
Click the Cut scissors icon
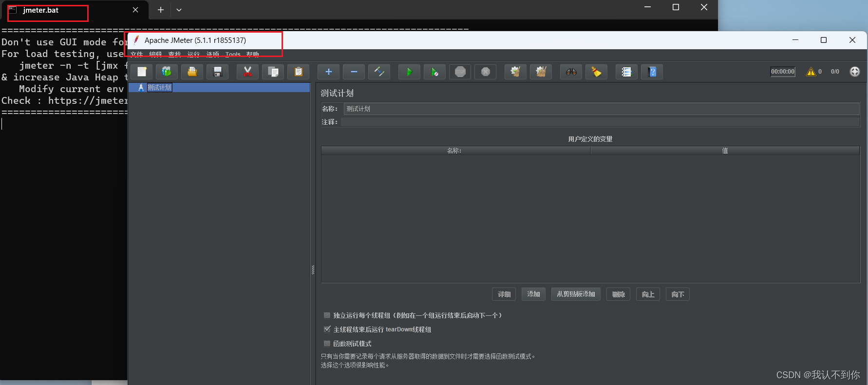247,72
